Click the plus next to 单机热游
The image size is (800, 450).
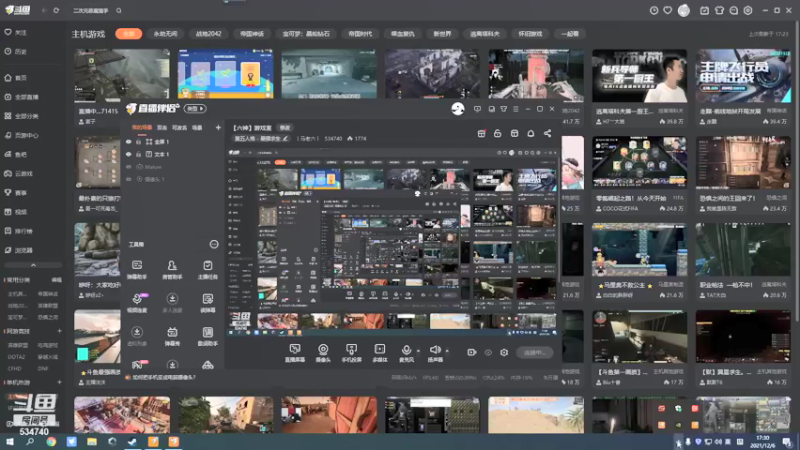coord(59,382)
